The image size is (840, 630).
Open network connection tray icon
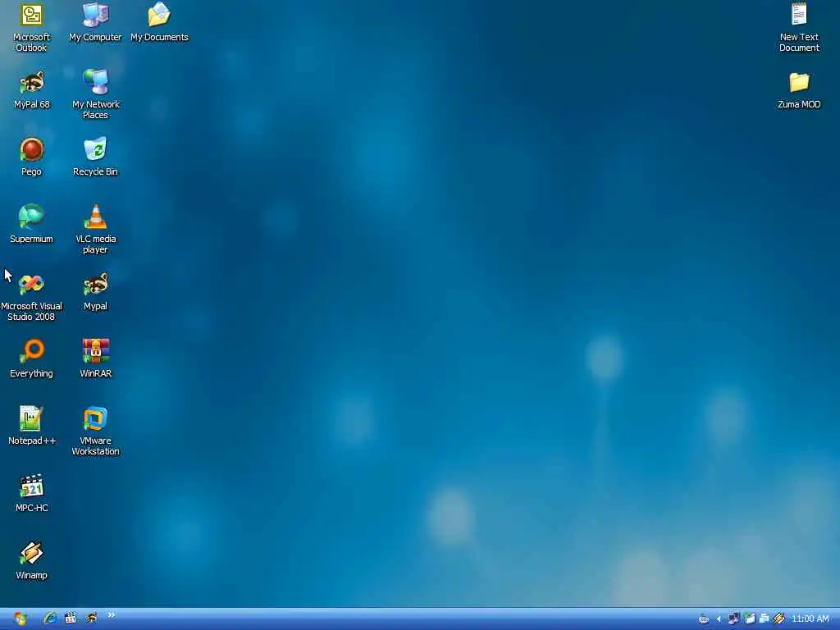(x=733, y=619)
